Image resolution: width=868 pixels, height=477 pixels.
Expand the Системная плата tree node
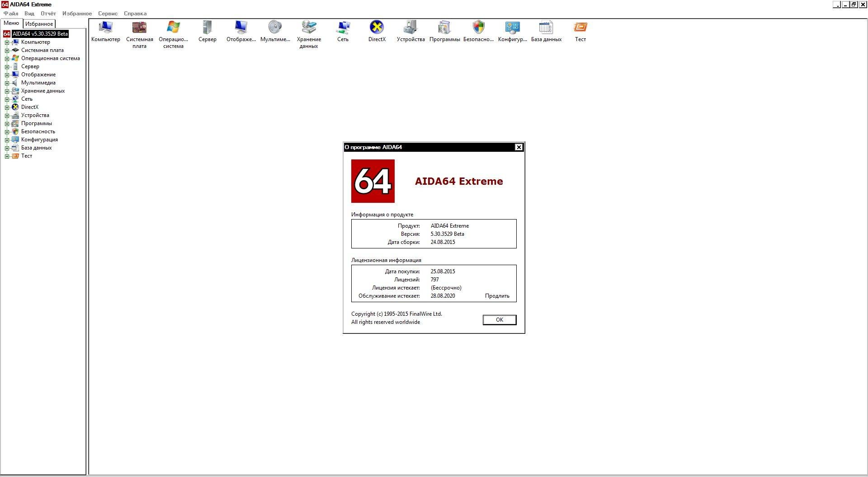click(x=7, y=51)
